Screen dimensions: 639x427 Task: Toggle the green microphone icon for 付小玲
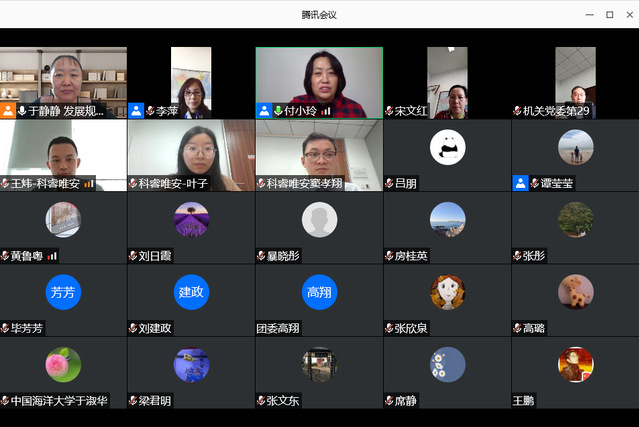coord(278,111)
